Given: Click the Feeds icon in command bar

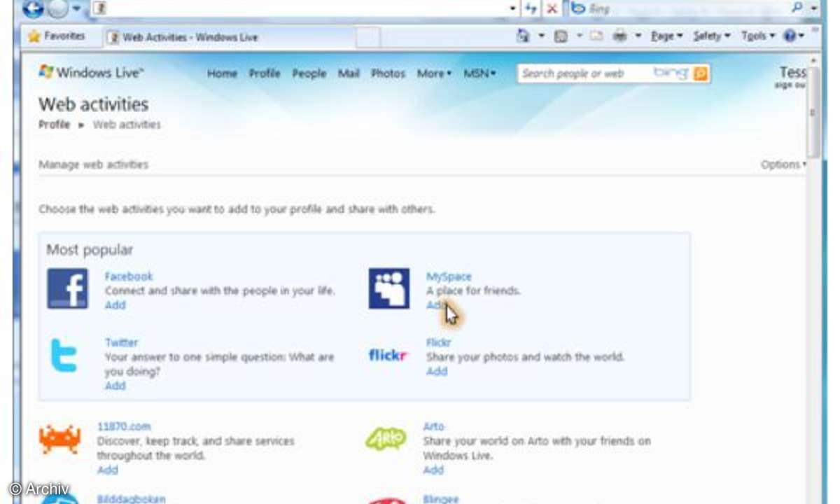Looking at the screenshot, I should 560,36.
